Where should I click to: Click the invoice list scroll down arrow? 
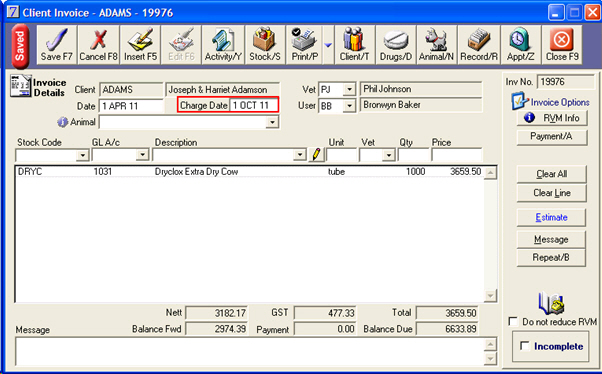click(x=490, y=295)
